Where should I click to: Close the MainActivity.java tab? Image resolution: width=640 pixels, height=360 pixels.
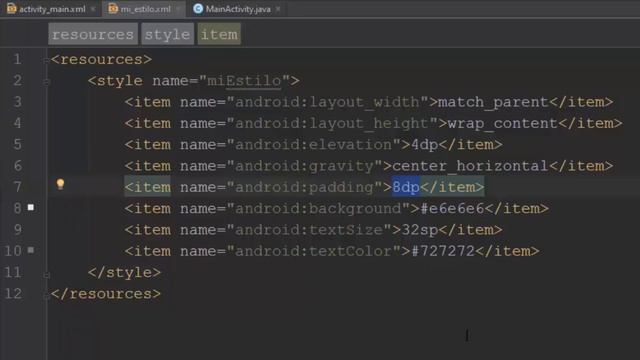click(278, 9)
